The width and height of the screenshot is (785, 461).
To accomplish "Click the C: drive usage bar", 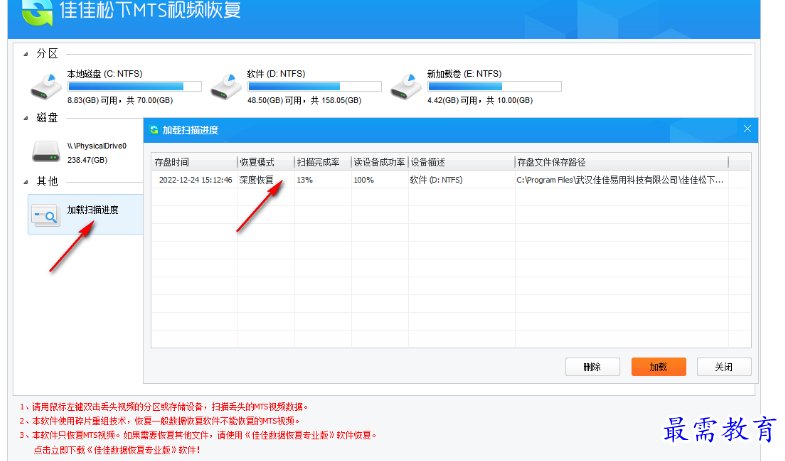I will pyautogui.click(x=135, y=87).
